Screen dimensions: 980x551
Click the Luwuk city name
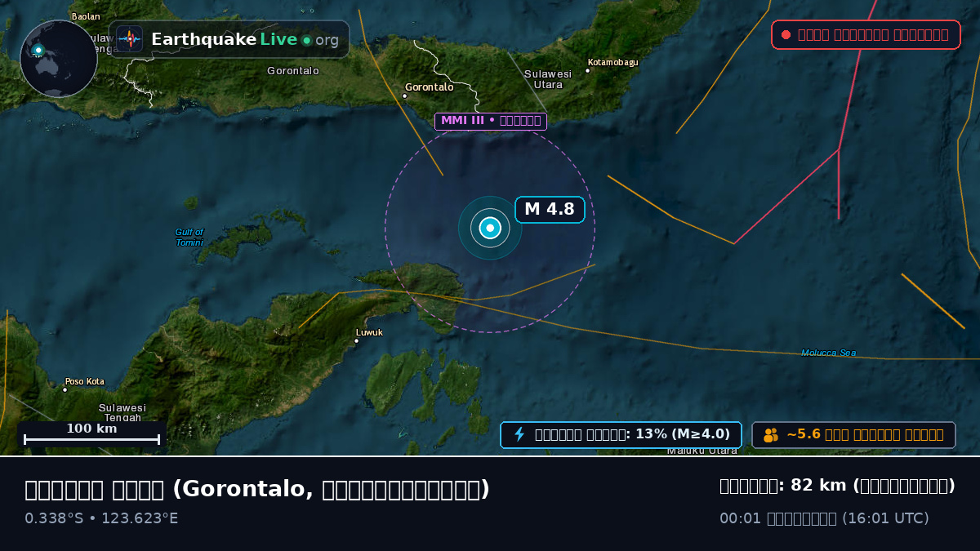(369, 332)
